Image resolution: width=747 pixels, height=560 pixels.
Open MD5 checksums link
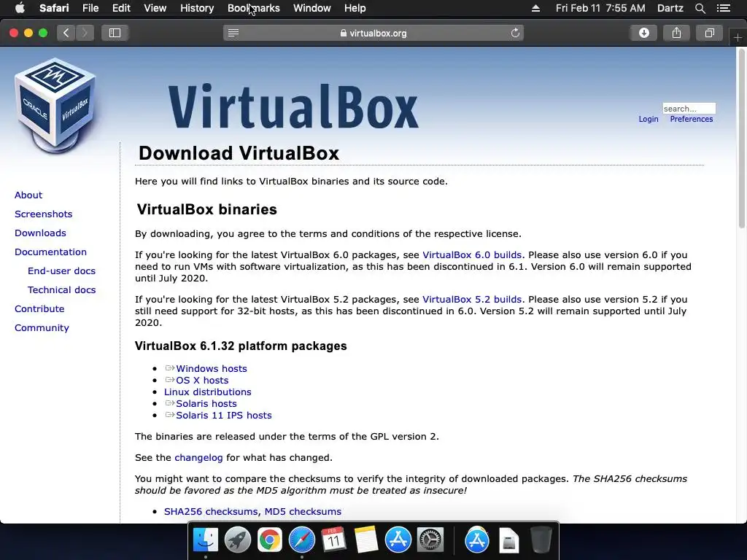pyautogui.click(x=303, y=511)
